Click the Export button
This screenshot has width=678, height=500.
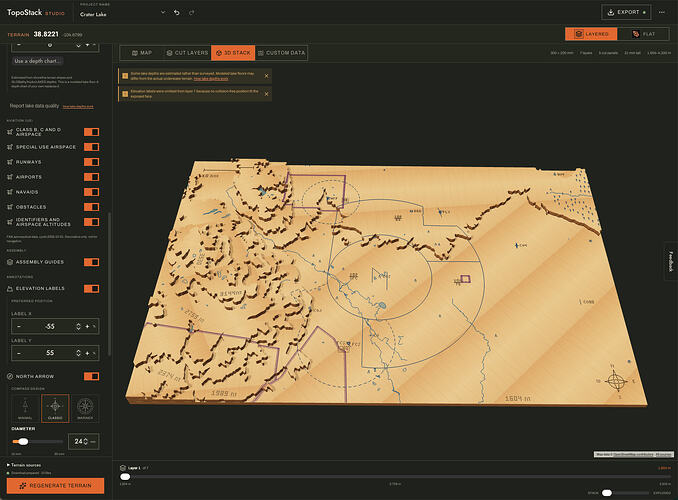click(x=626, y=12)
